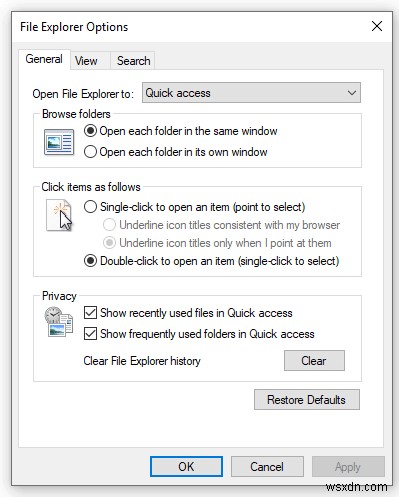Click the Cancel button
Image resolution: width=399 pixels, height=497 pixels.
click(x=267, y=467)
